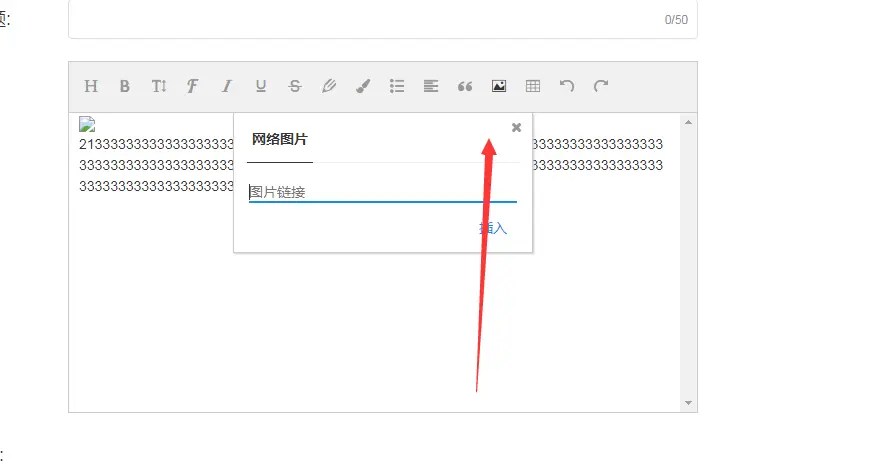This screenshot has height=475, width=874.
Task: Close the 网络图片 popup panel
Action: click(x=516, y=128)
